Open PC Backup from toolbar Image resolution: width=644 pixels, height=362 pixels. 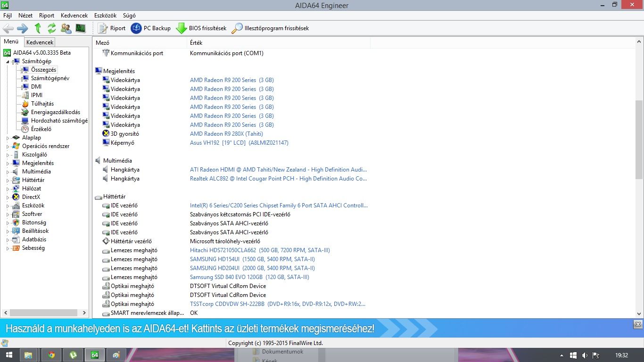151,28
